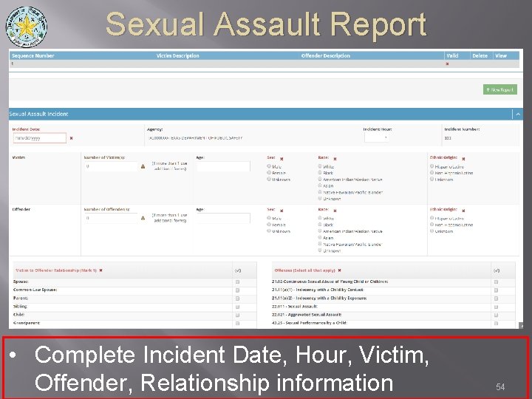Select Non-Hispanic/Latino for Offender ethnic origin
The width and height of the screenshot is (532, 399).
(432, 225)
